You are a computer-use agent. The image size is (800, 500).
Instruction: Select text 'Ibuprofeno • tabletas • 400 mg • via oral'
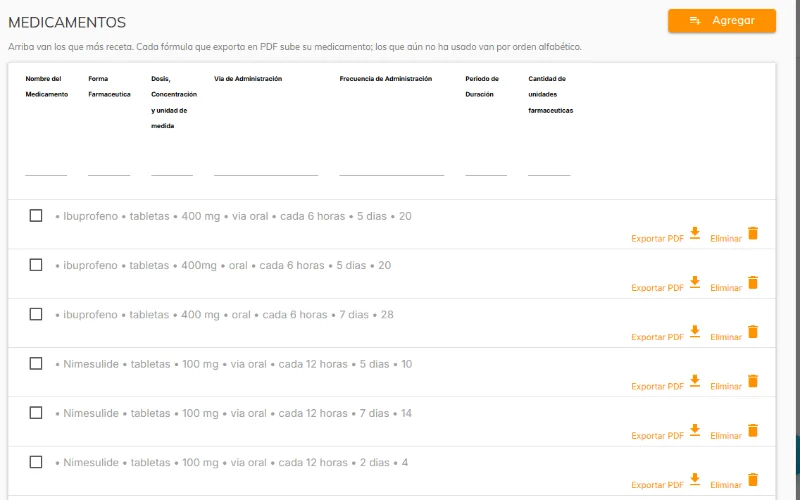165,216
